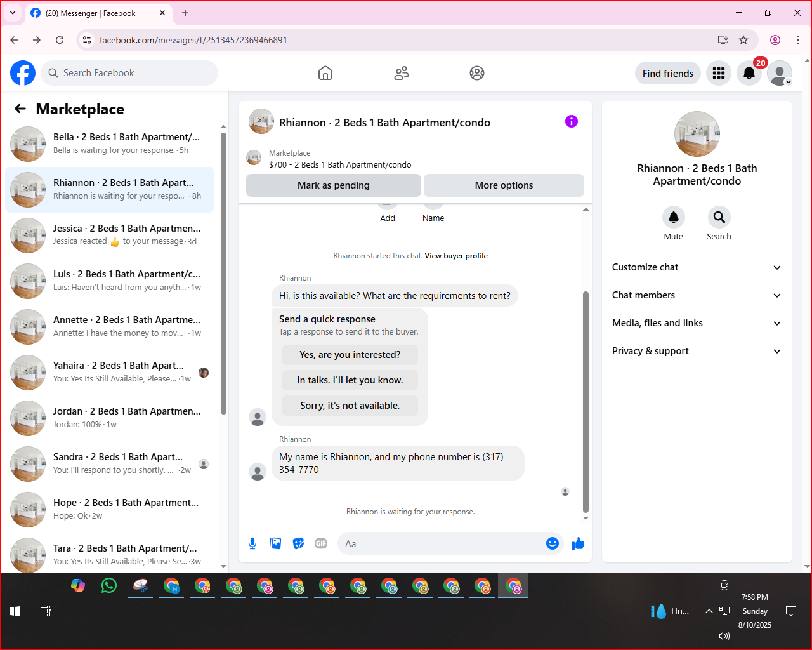Choose a sticker icon

[298, 543]
